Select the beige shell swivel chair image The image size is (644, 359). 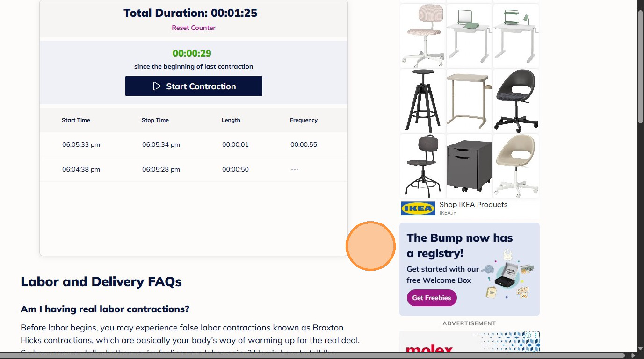(516, 166)
